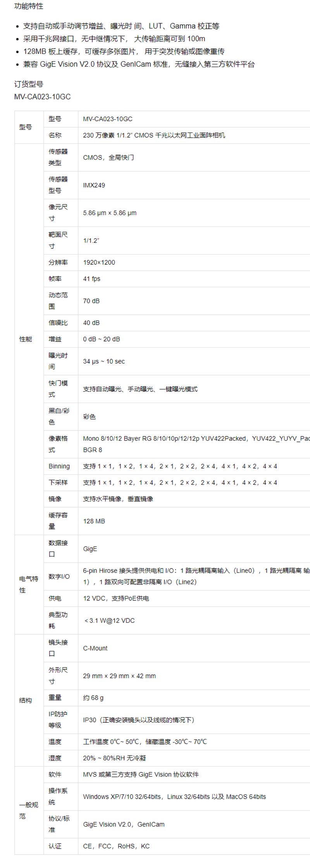Click the 重量 label cell

click(x=61, y=698)
